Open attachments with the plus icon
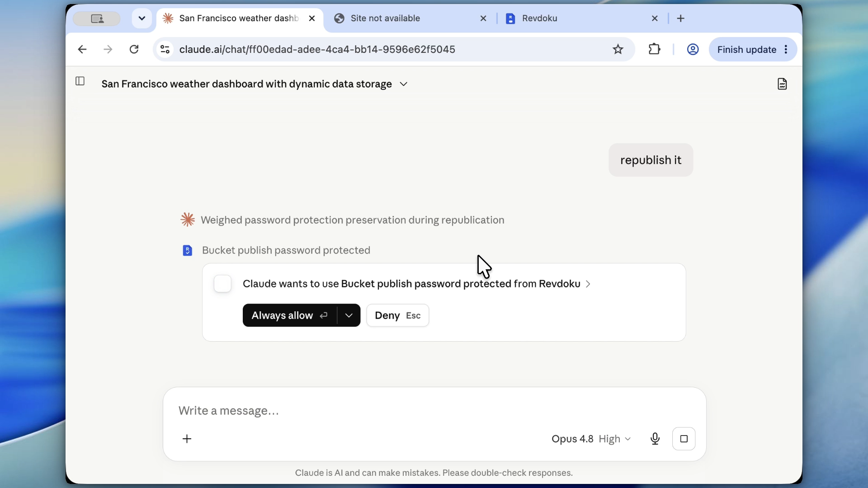The width and height of the screenshot is (868, 488). pyautogui.click(x=187, y=439)
